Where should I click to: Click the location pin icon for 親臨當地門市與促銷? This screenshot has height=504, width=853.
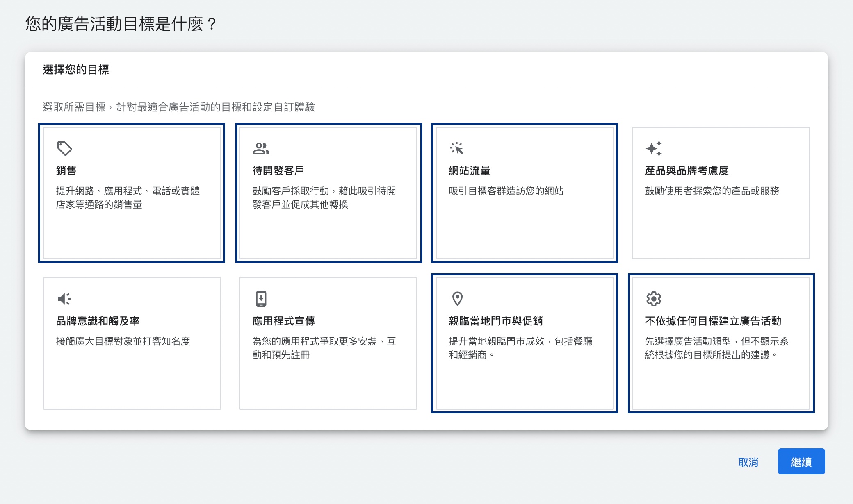coord(457,299)
